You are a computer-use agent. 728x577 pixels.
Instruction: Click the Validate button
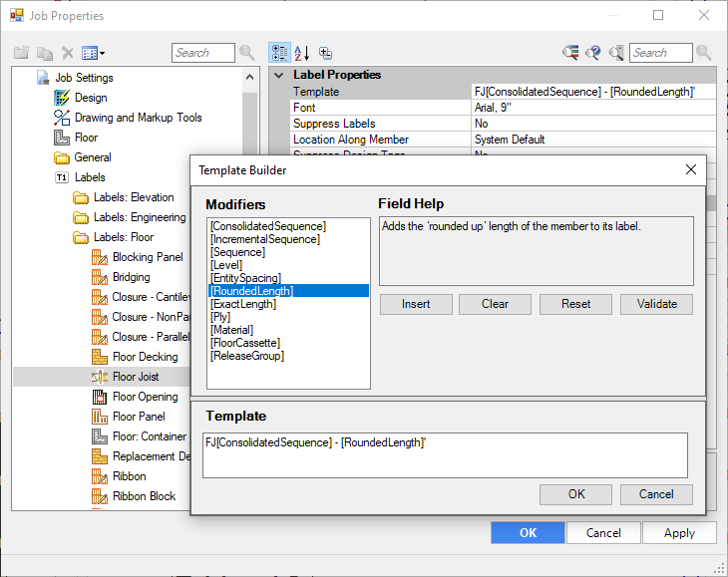point(656,304)
